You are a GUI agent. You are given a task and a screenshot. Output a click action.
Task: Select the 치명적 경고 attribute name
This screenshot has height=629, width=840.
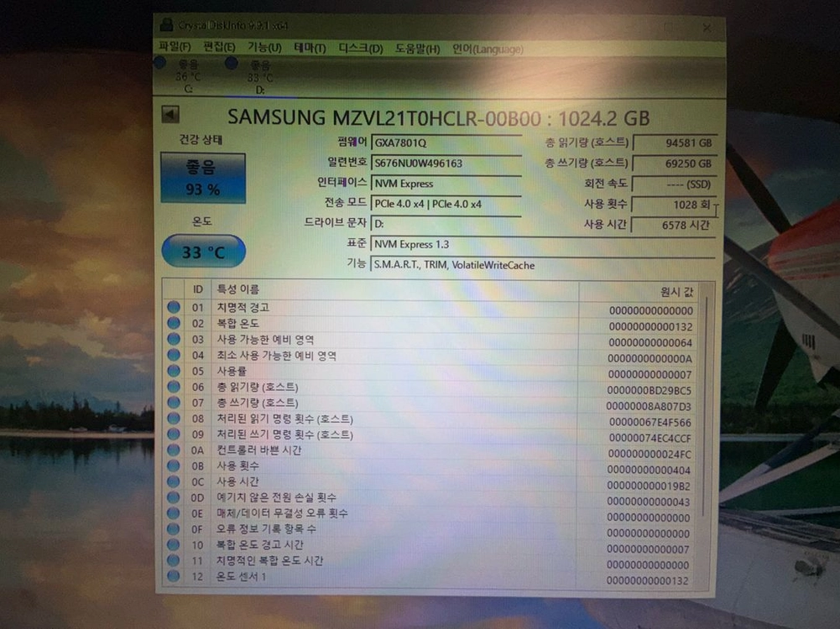(x=243, y=307)
